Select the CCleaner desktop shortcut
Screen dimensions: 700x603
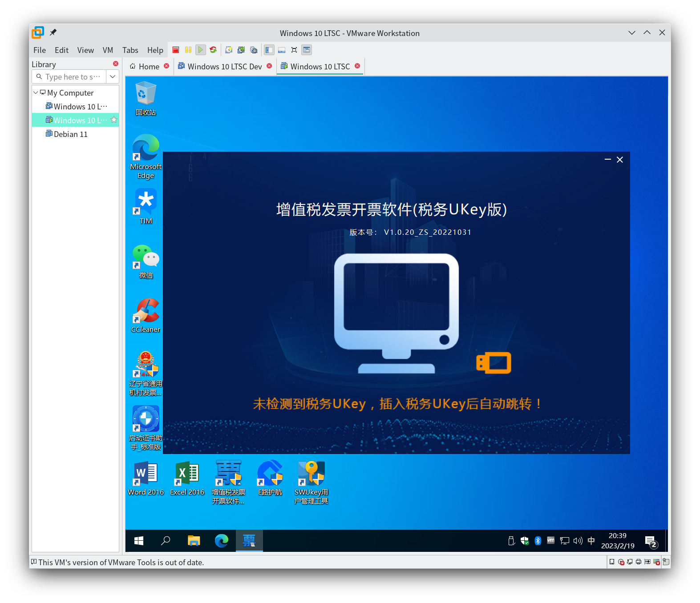[146, 315]
